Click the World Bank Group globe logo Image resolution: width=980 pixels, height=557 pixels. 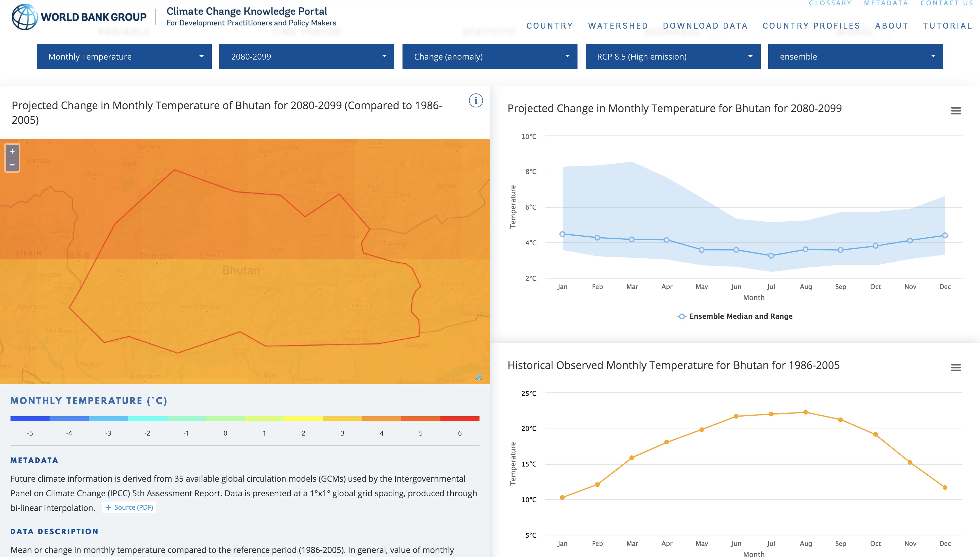coord(24,17)
